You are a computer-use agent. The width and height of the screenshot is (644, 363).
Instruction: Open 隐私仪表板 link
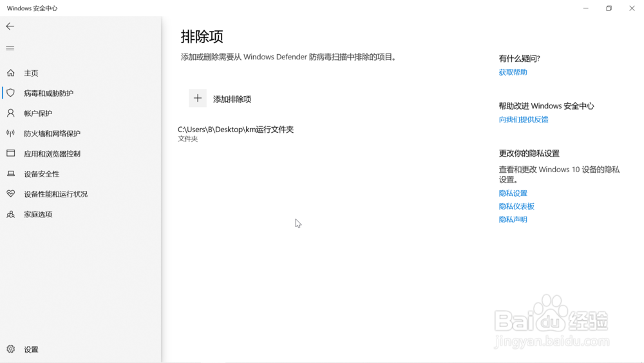(x=516, y=206)
